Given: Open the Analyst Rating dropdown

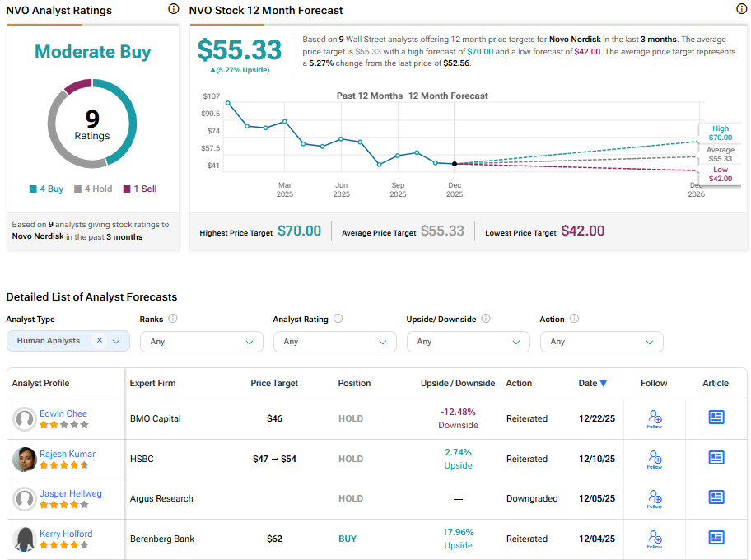Looking at the screenshot, I should point(334,342).
